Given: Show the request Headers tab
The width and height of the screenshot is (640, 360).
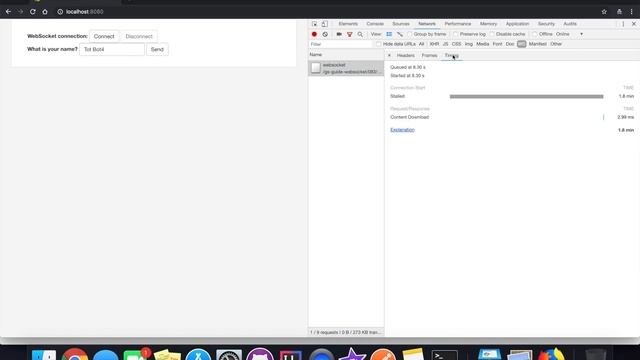Looking at the screenshot, I should coord(406,56).
